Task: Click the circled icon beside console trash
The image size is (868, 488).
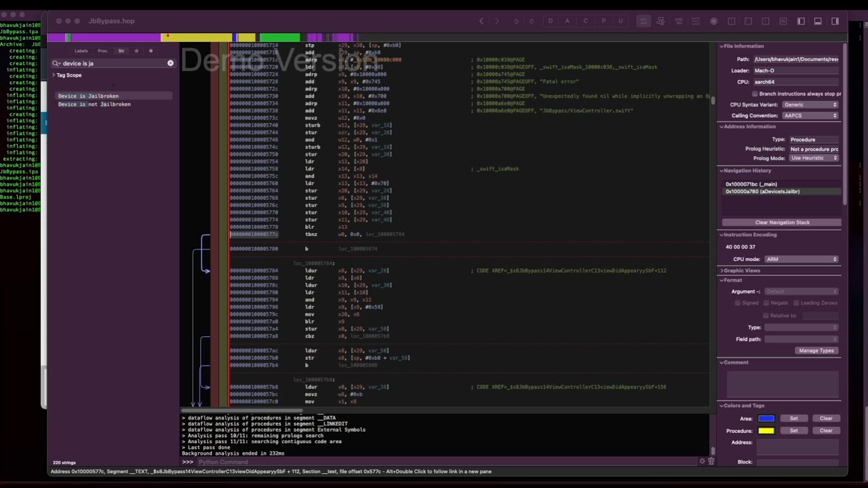Action: 702,462
